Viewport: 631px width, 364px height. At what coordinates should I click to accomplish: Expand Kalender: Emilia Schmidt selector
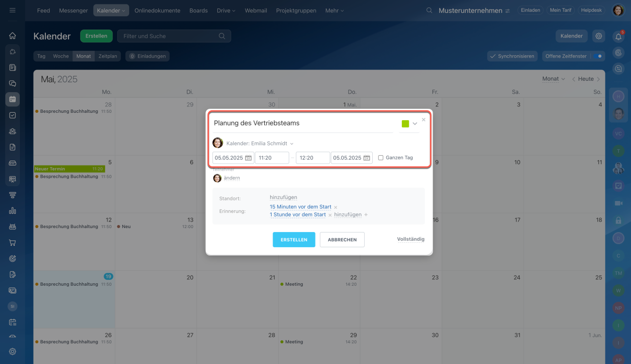tap(260, 143)
